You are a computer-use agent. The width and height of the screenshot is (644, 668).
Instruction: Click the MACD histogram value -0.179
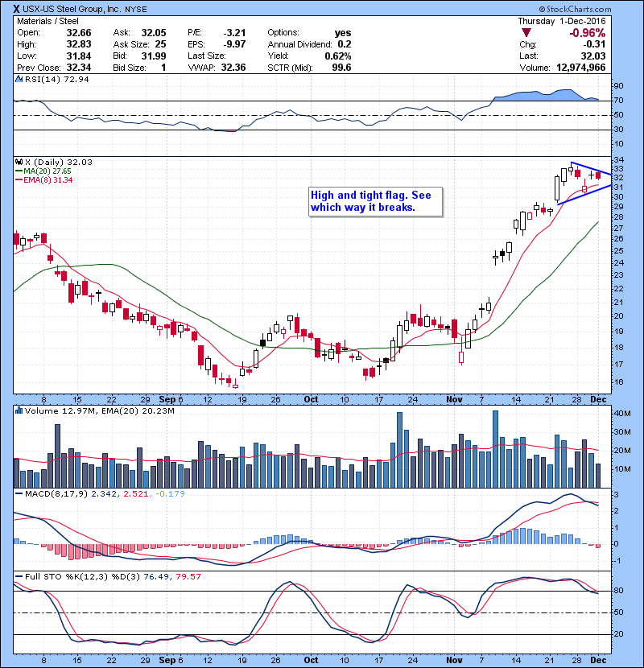[x=170, y=494]
